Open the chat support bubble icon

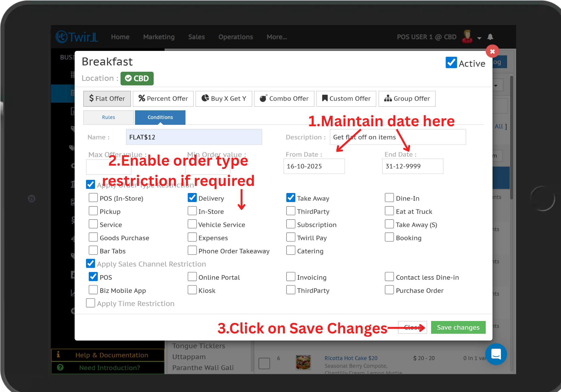point(496,354)
